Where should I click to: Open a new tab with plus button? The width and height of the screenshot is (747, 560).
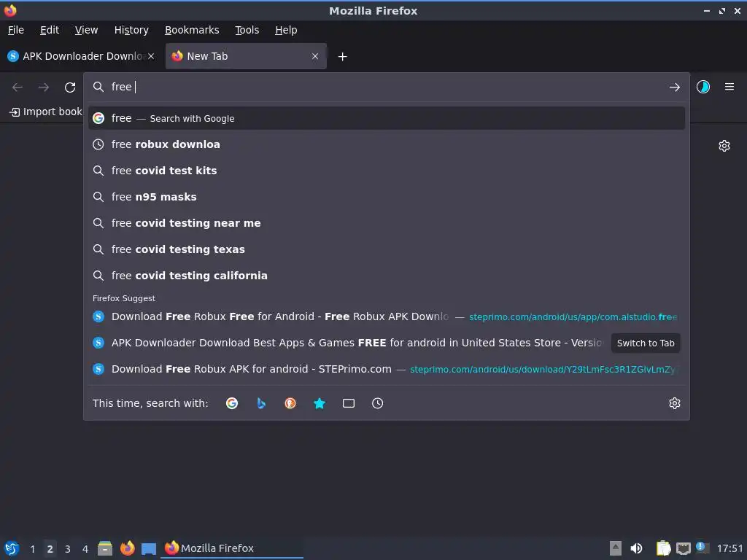[x=342, y=57]
